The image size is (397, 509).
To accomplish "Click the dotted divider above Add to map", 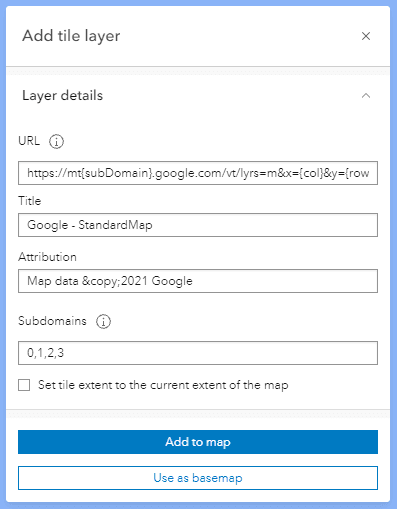I will 198,414.
